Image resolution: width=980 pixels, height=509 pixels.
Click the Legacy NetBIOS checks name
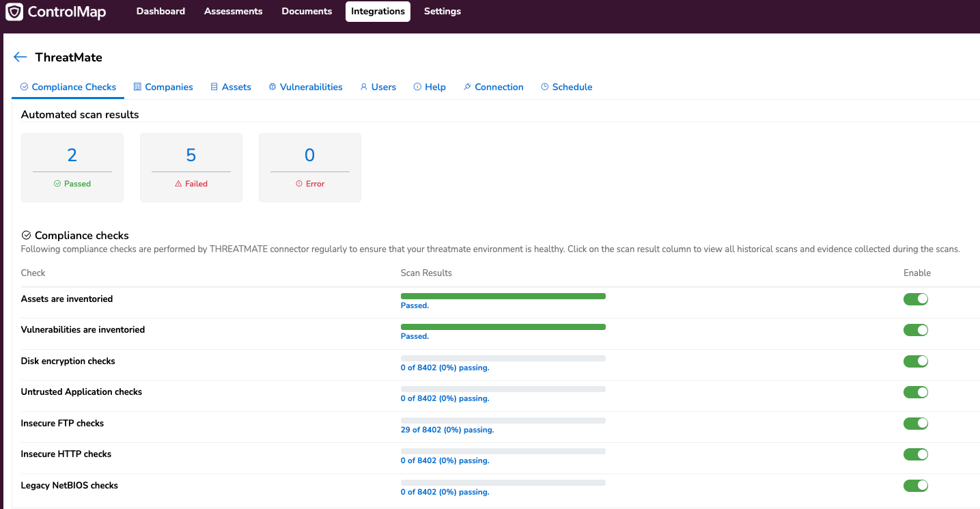click(x=70, y=486)
